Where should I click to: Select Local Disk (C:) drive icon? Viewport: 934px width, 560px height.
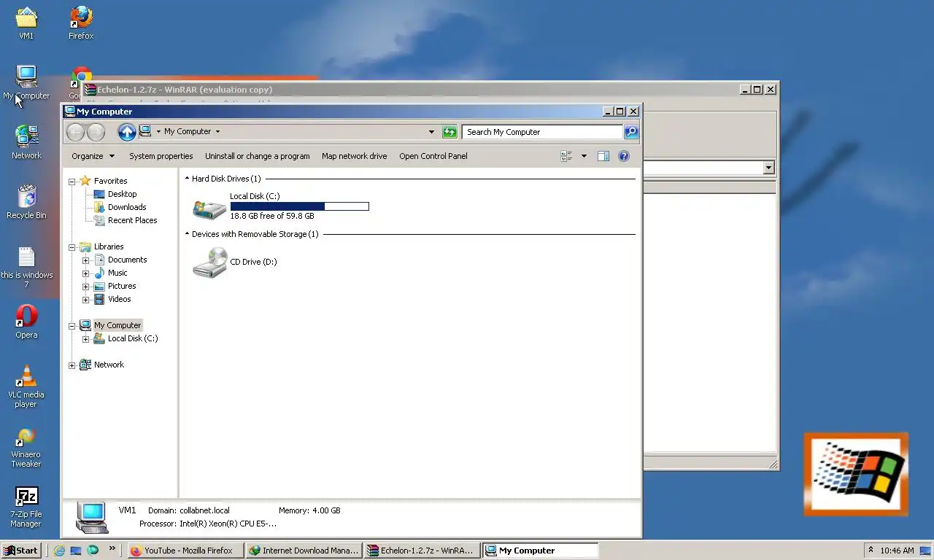click(x=209, y=209)
